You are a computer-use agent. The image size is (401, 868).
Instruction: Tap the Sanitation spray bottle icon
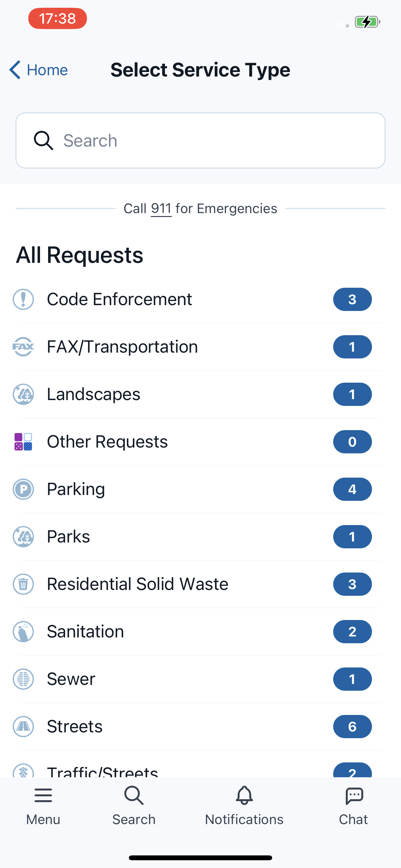pos(23,631)
